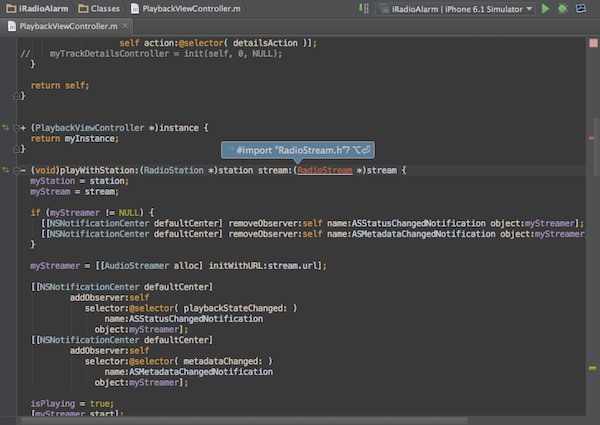
Task: Click gutter navigation icon beside playWithStation method
Action: pos(6,171)
